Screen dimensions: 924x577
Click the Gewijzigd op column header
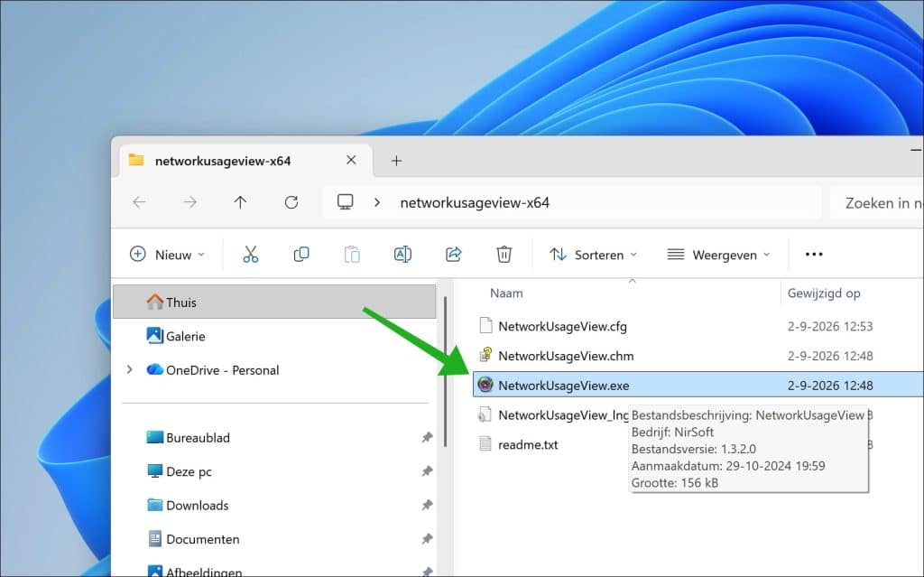pos(824,293)
